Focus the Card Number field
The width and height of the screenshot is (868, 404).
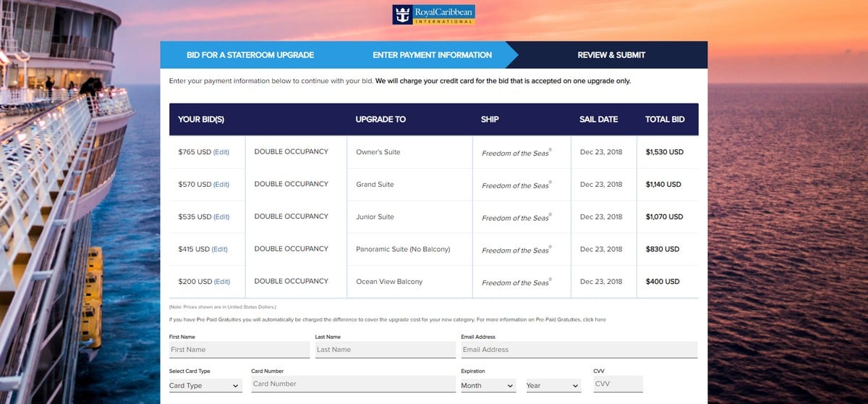pyautogui.click(x=353, y=384)
